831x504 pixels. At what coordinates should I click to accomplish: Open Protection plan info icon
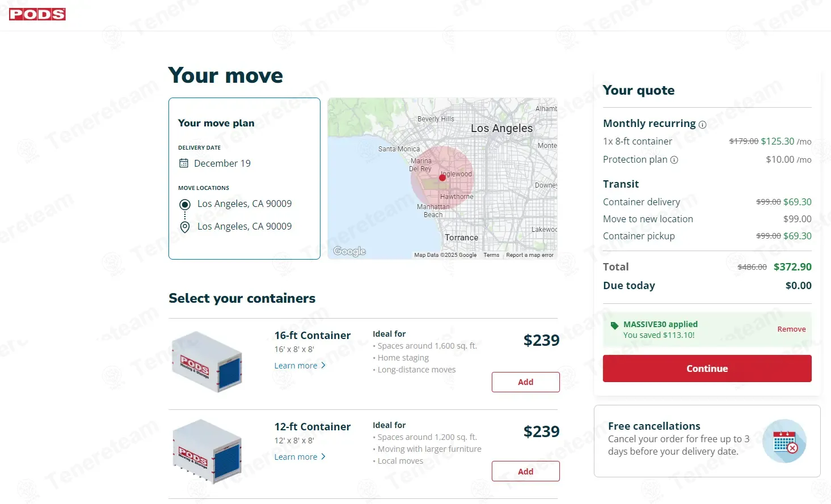point(674,160)
